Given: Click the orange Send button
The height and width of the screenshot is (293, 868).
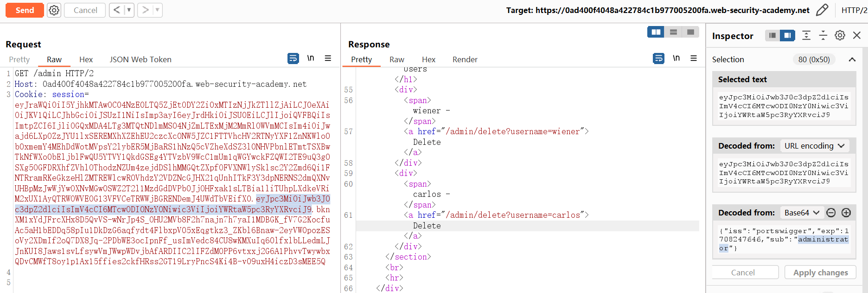Looking at the screenshot, I should [25, 10].
